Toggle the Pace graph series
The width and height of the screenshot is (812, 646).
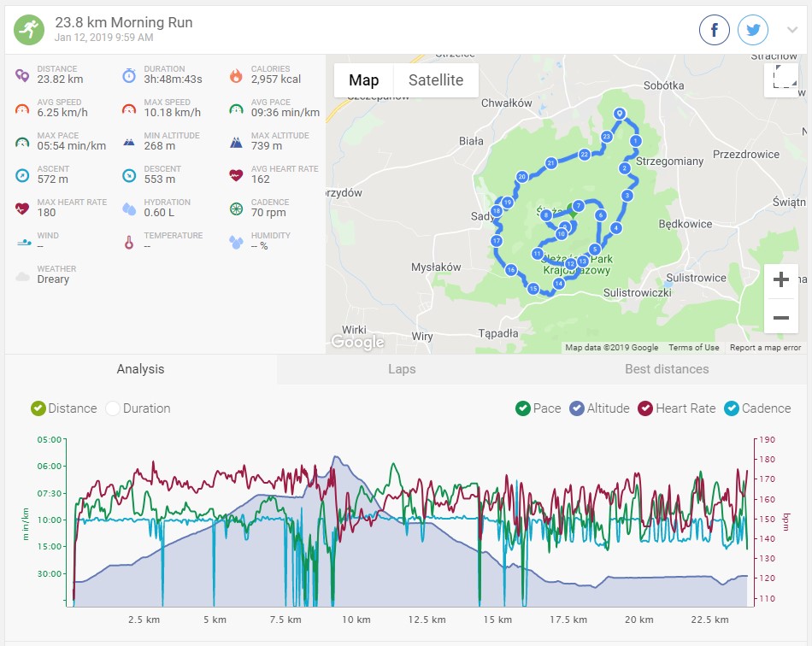click(522, 408)
